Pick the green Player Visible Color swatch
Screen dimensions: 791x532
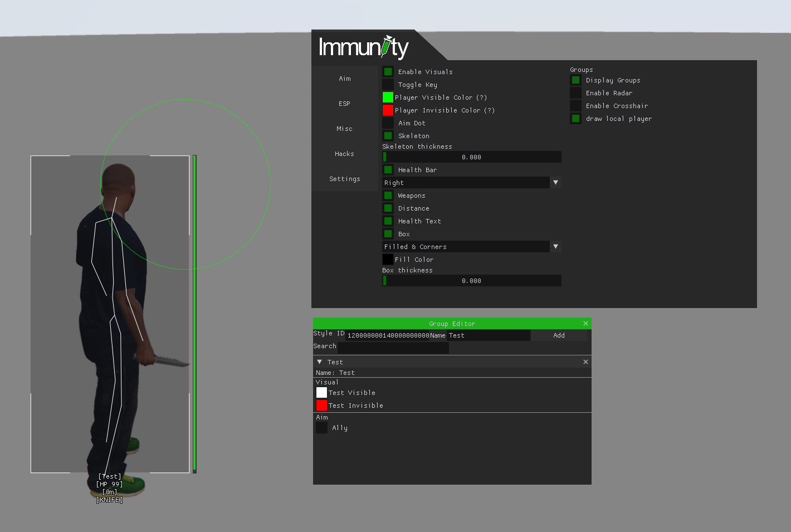point(388,97)
